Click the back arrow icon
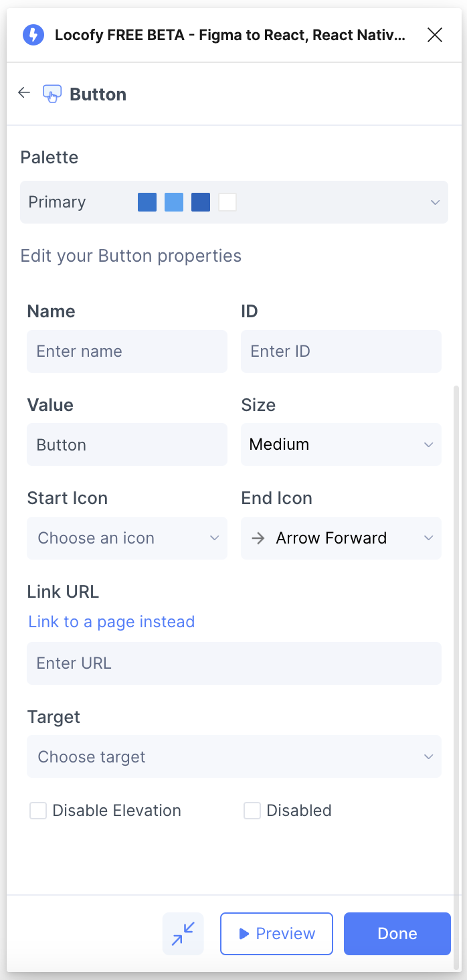This screenshot has width=467, height=980. pos(24,93)
